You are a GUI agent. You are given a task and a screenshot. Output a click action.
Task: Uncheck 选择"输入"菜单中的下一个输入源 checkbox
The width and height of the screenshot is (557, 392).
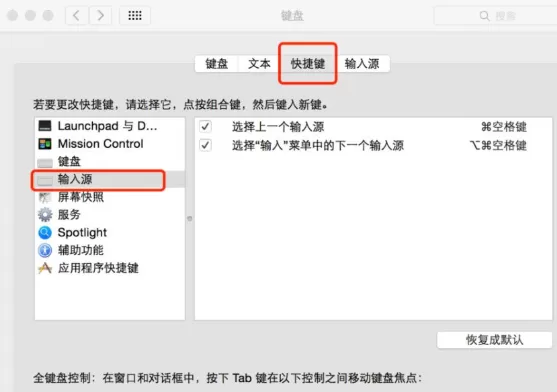[205, 145]
